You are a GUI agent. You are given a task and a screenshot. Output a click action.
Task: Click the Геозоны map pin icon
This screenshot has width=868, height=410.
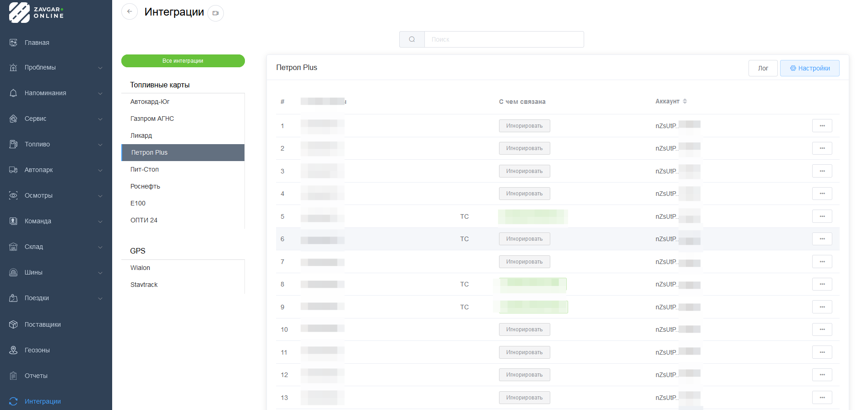[13, 350]
